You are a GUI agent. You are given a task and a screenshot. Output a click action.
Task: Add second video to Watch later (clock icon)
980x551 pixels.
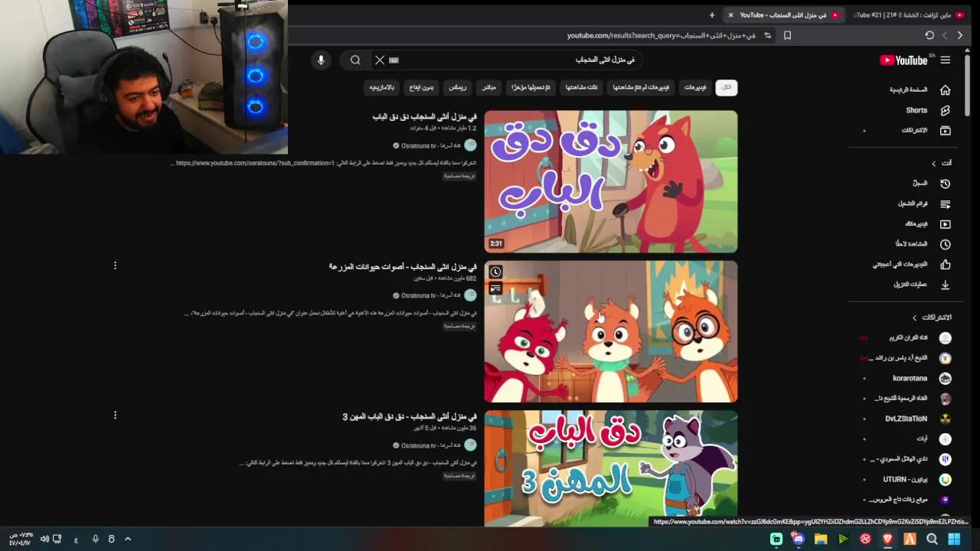pos(495,272)
